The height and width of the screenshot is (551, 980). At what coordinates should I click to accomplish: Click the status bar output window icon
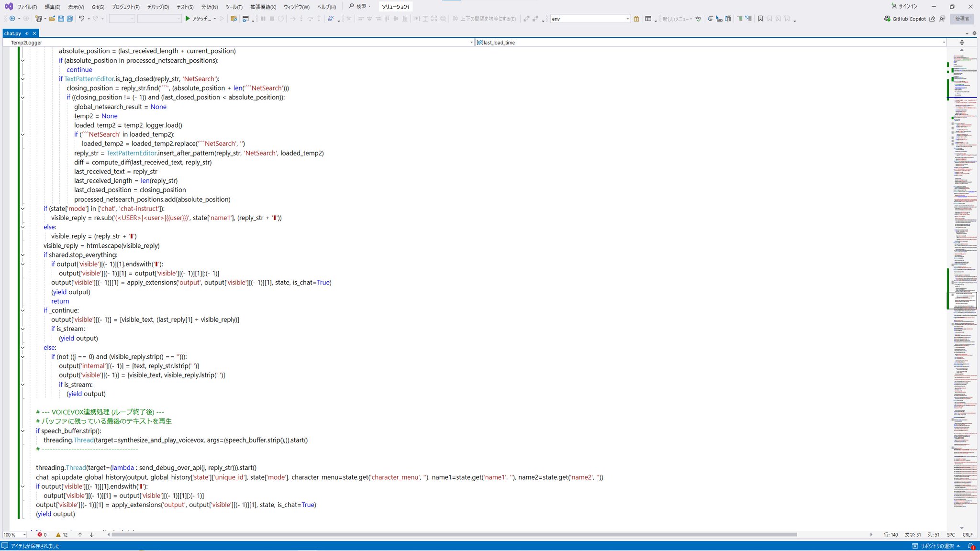pyautogui.click(x=5, y=546)
